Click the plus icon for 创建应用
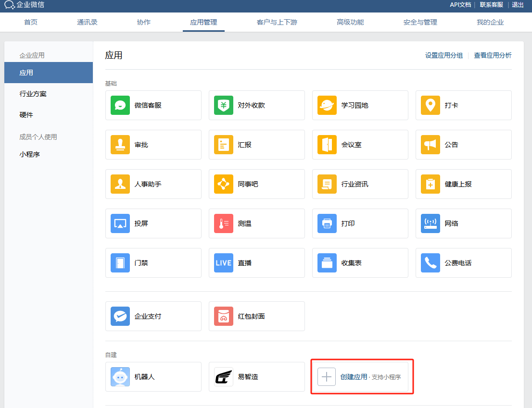 click(x=327, y=377)
